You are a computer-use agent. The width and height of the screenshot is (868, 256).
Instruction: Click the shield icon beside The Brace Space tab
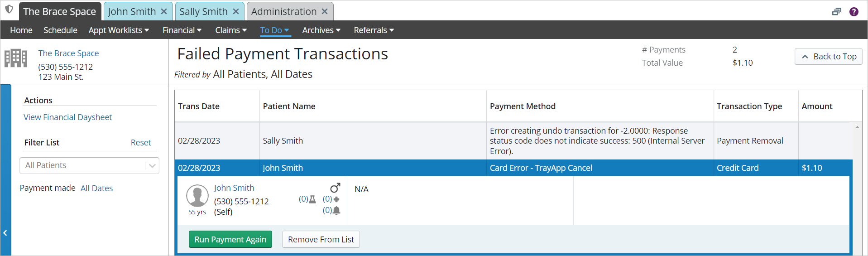tap(9, 10)
